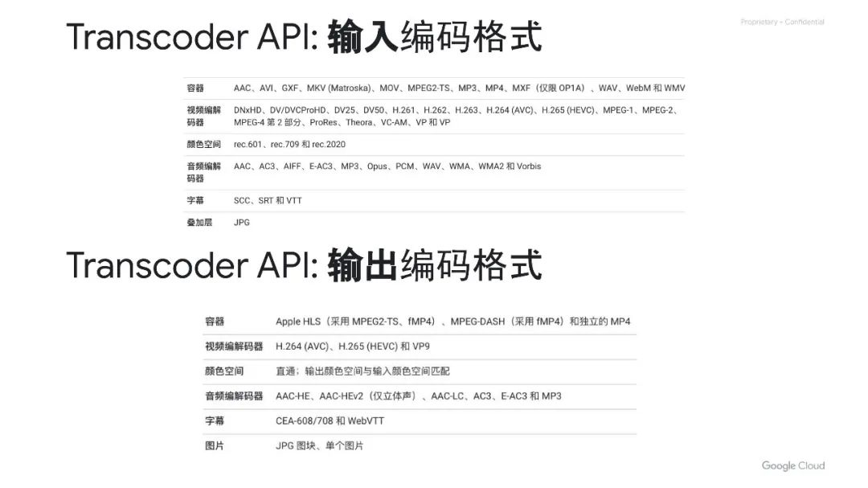Click the input video codec list starting with DNxHD
Image resolution: width=868 pixels, height=488 pixels.
(x=455, y=117)
